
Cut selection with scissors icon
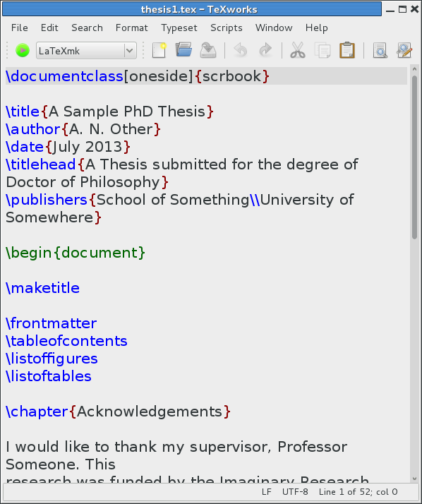coord(298,50)
